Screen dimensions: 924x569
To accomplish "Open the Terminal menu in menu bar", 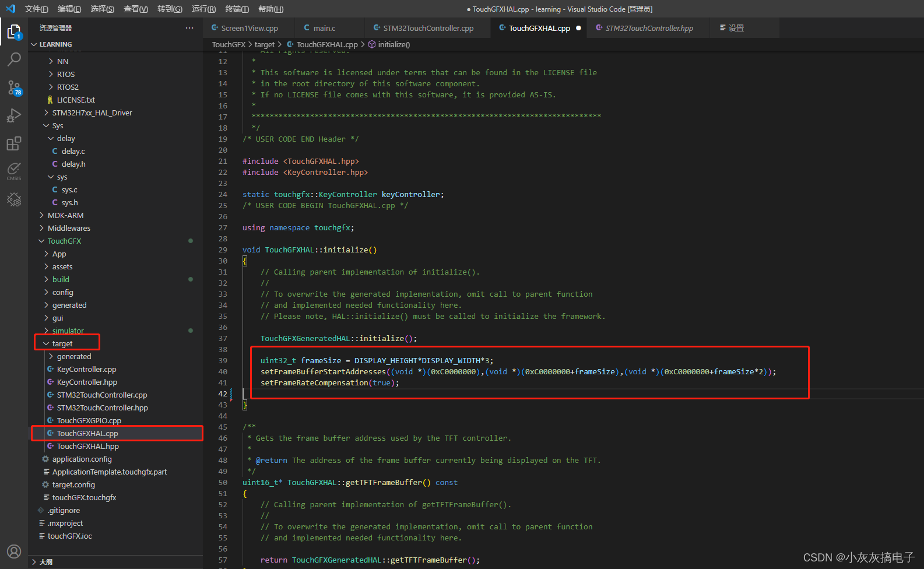I will (x=237, y=9).
